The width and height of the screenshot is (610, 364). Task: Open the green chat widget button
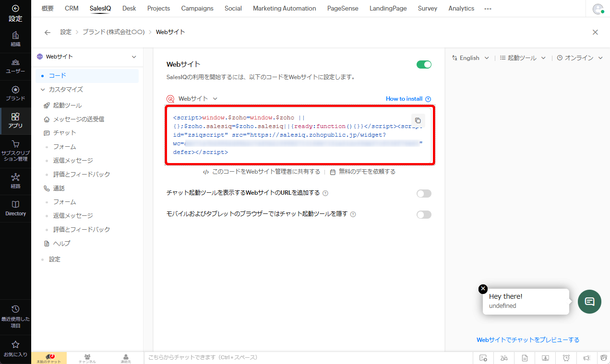(x=589, y=302)
